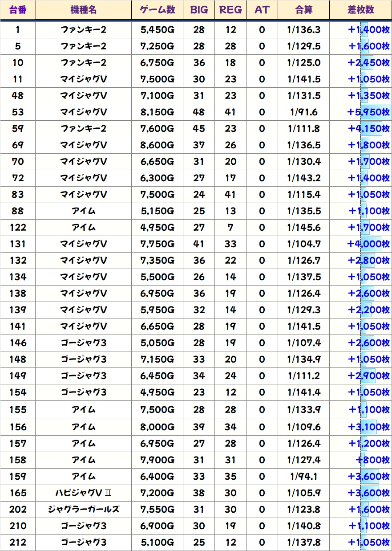The image size is (392, 551).
Task: Click the AT column header
Action: (262, 10)
